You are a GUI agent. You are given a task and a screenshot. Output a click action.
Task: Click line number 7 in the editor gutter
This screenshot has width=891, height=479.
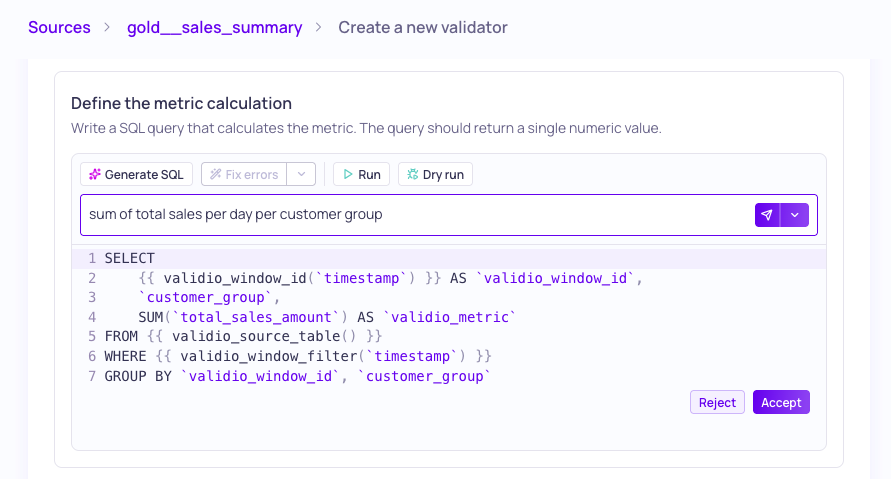pyautogui.click(x=92, y=376)
